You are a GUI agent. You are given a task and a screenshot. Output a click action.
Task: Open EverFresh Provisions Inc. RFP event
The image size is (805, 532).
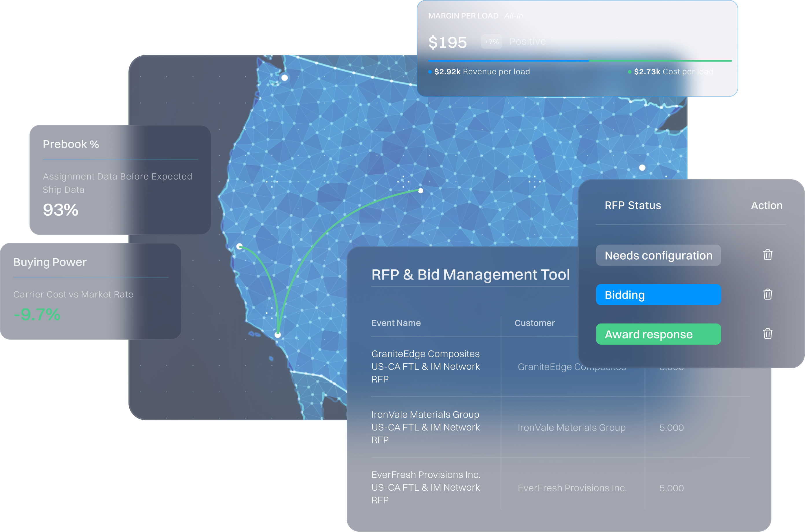coord(425,487)
